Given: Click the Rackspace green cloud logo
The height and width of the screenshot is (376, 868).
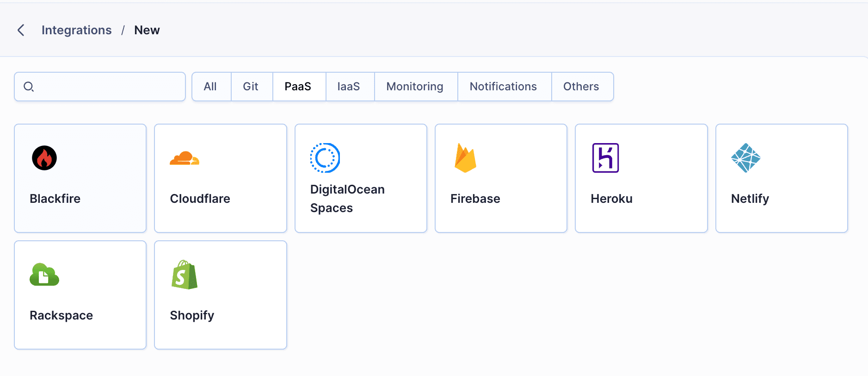Looking at the screenshot, I should (44, 275).
